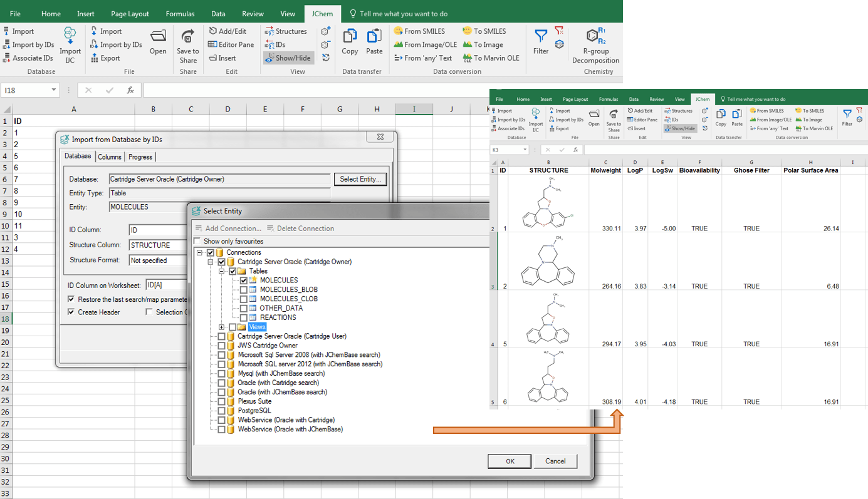Click the Select Entity button
This screenshot has height=499, width=868.
360,178
